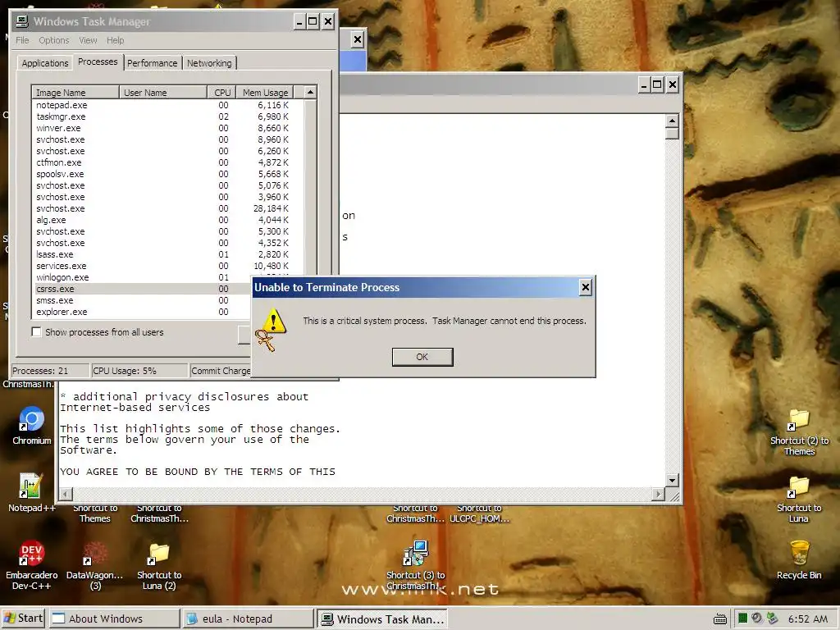Click Notepad vertical scroll down arrow
Screen dimensions: 840x630
tap(673, 480)
